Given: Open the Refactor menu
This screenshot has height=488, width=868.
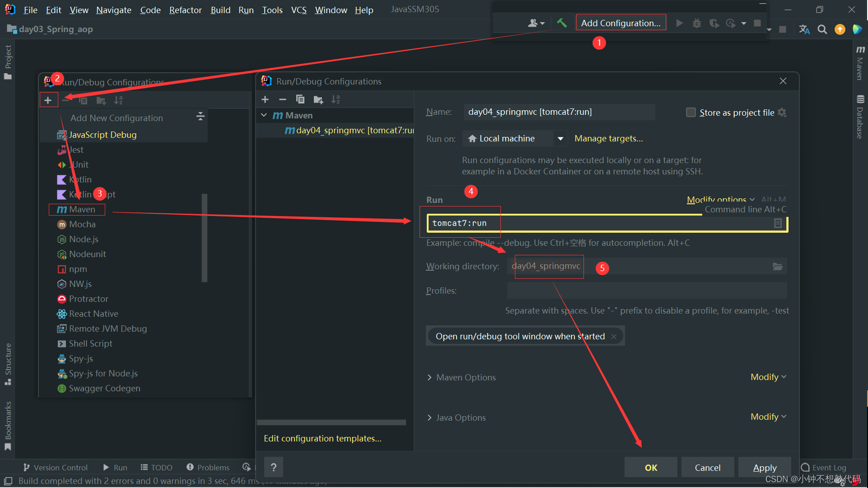Looking at the screenshot, I should pyautogui.click(x=185, y=10).
